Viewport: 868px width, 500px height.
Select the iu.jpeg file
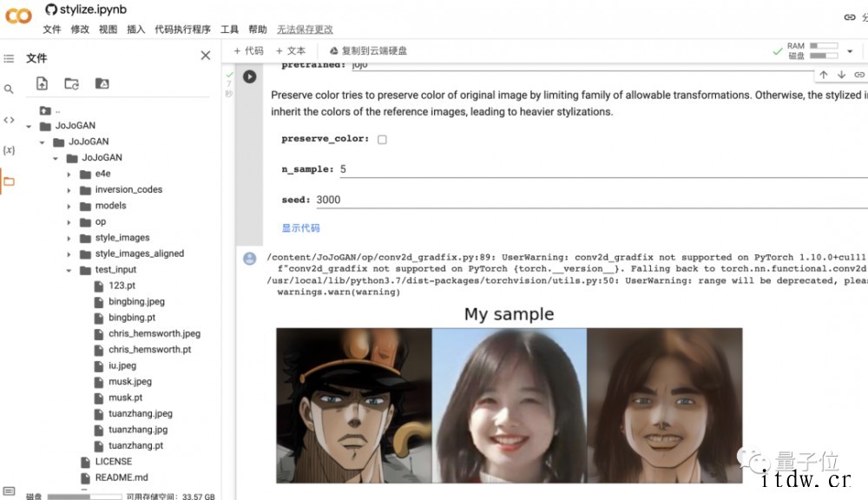122,365
